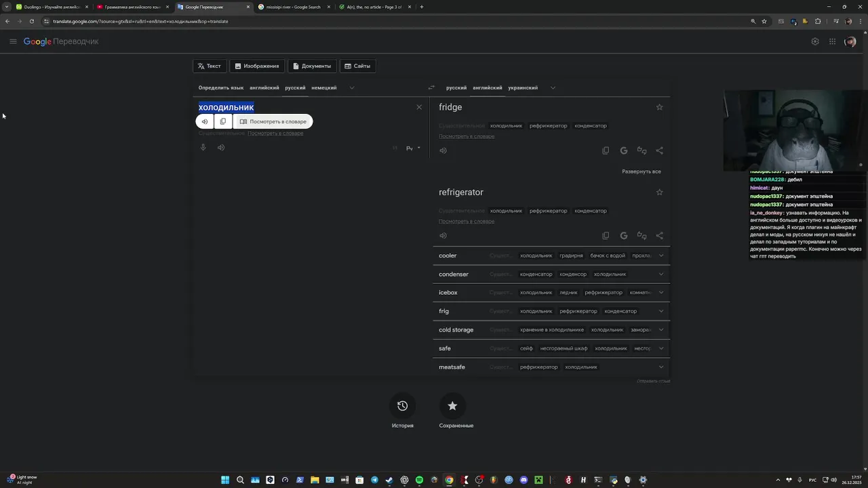Rate the 'fridge' translation
Viewport: 868px width, 488px height.
click(642, 150)
